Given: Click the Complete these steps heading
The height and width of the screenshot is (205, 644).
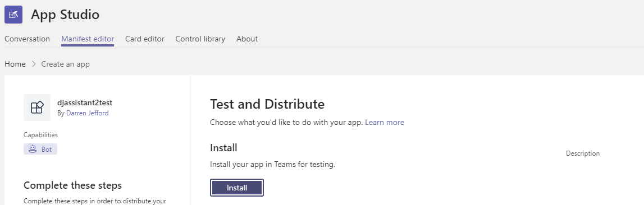Looking at the screenshot, I should point(72,185).
